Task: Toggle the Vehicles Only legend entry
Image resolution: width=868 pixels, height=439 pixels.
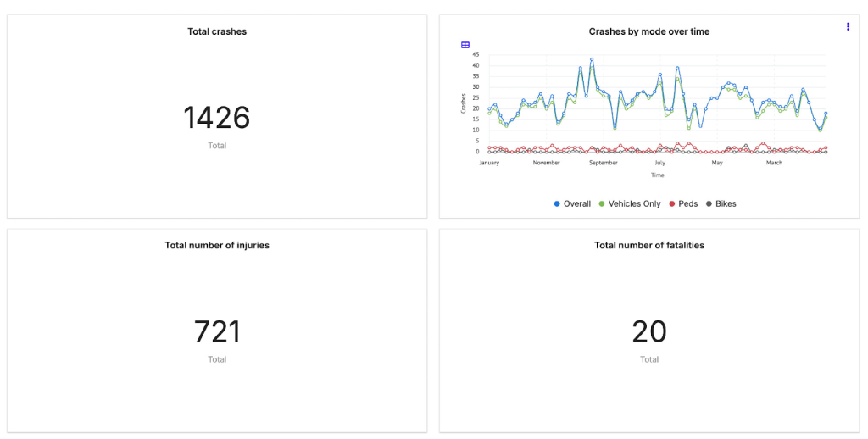Action: [x=630, y=203]
